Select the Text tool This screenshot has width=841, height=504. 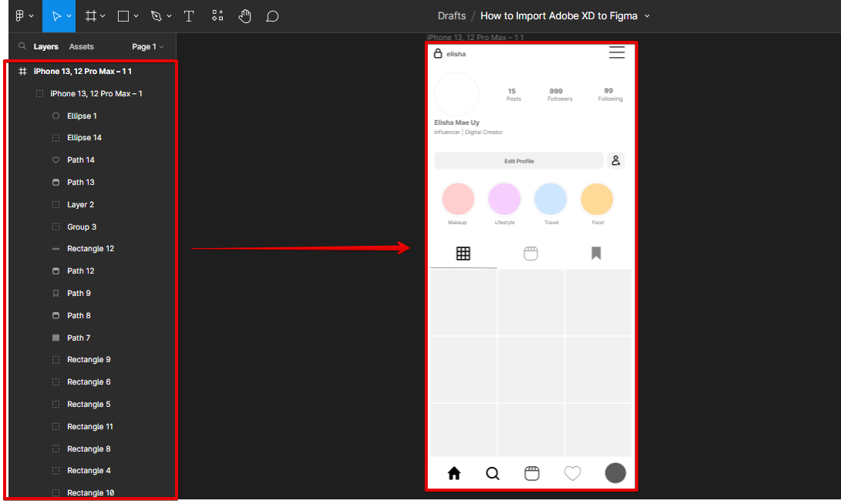click(189, 15)
